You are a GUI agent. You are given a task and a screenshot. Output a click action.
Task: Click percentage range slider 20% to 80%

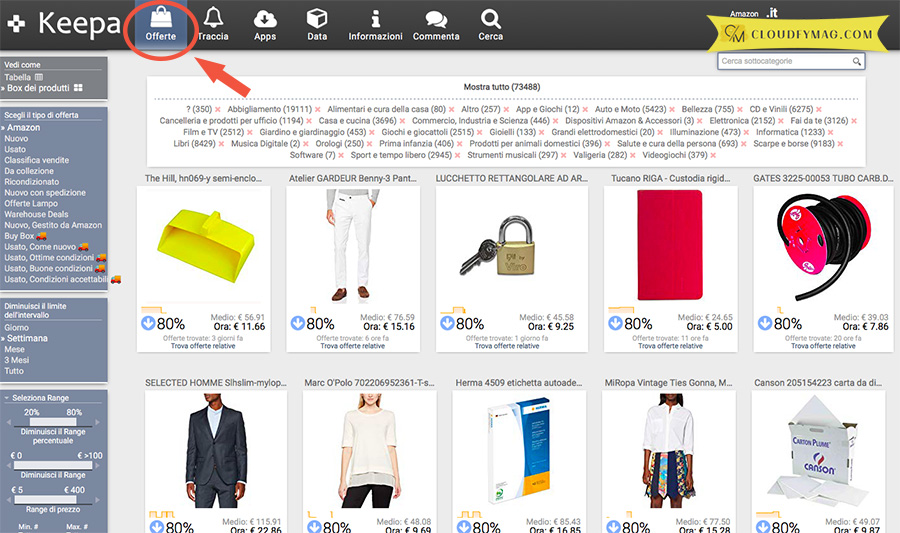pos(53,422)
